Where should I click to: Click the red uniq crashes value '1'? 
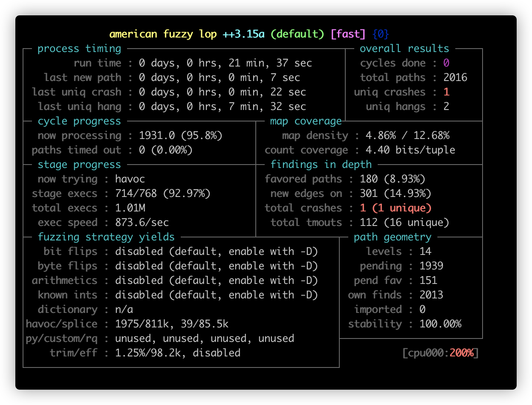coord(446,92)
